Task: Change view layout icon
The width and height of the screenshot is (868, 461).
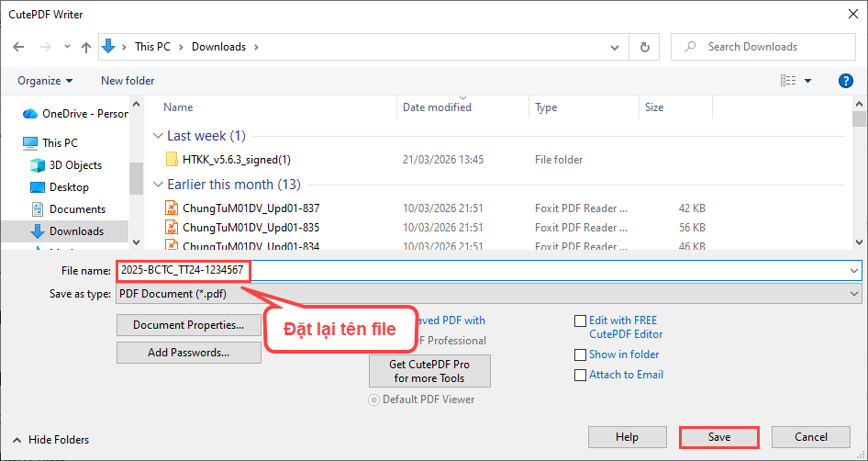Action: point(788,81)
